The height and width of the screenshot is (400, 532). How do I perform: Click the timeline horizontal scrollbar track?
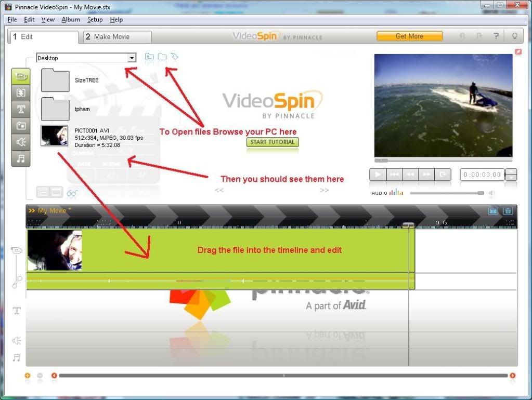[283, 375]
